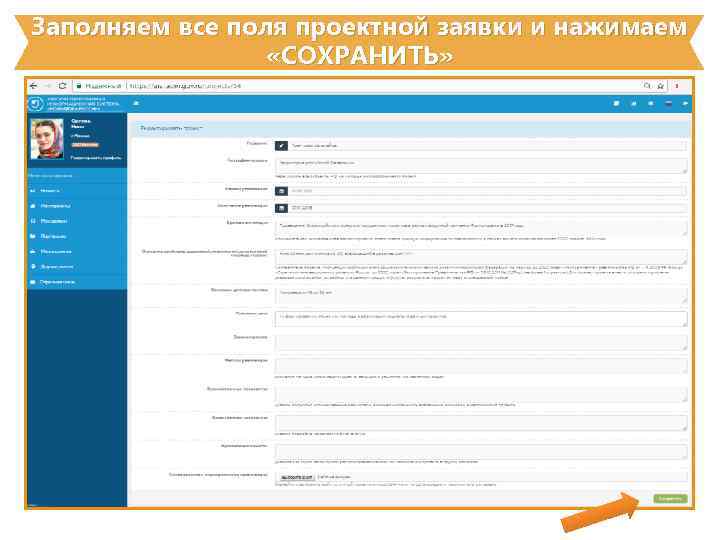Bookmark the page with the star icon

point(660,86)
